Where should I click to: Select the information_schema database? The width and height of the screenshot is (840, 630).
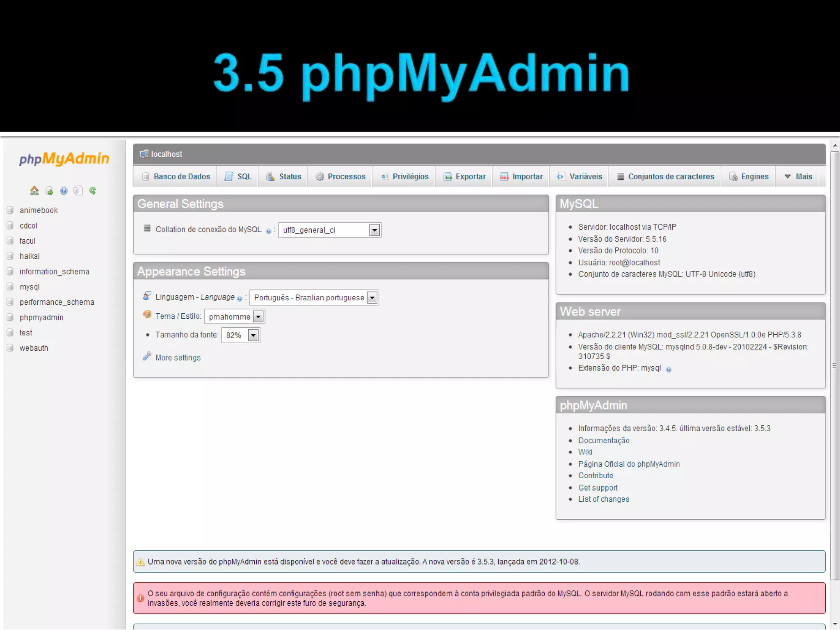54,272
